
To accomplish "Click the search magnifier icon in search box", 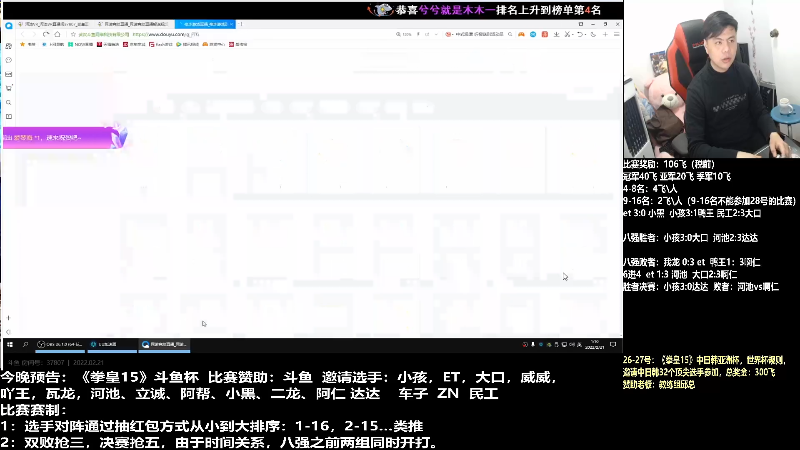I will [510, 34].
